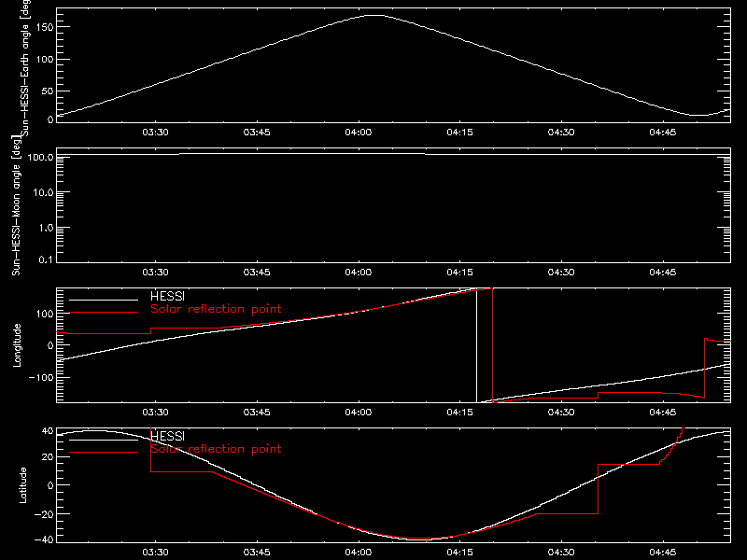Click the 100 y-axis value on Longitude plot

(x=45, y=314)
